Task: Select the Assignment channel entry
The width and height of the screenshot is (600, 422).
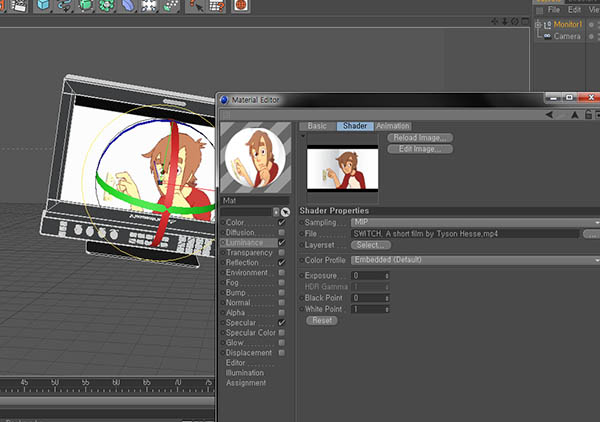Action: point(246,383)
